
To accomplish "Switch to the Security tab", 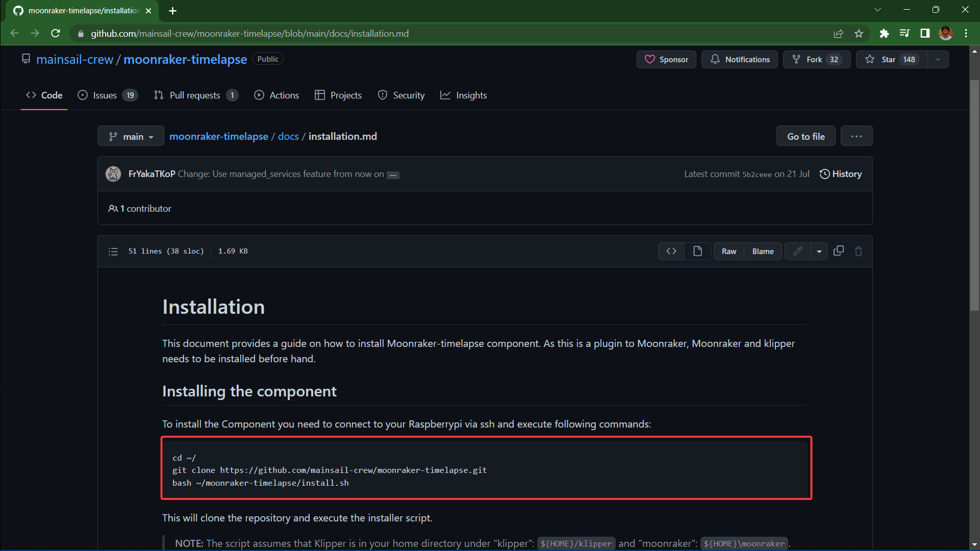I will [401, 95].
